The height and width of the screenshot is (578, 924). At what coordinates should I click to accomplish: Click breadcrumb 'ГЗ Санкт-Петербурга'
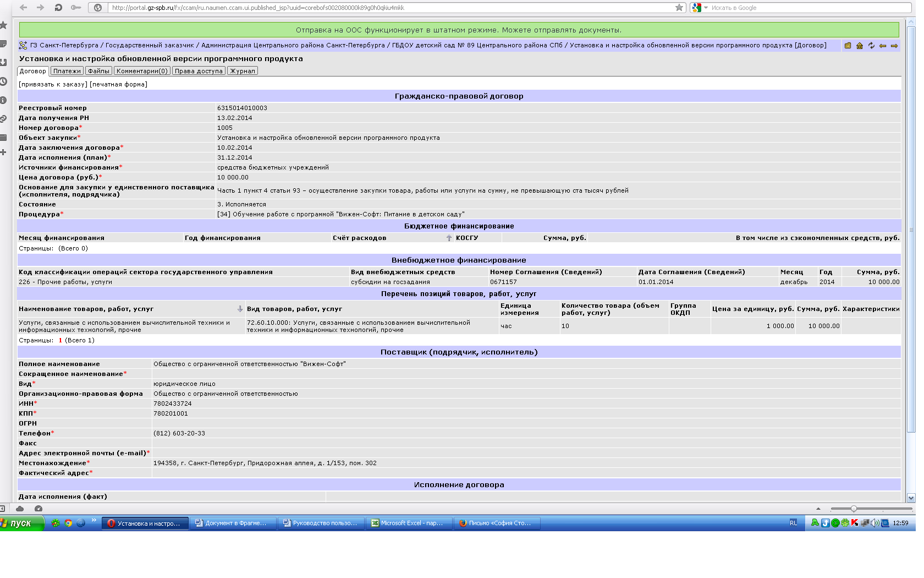pos(64,45)
